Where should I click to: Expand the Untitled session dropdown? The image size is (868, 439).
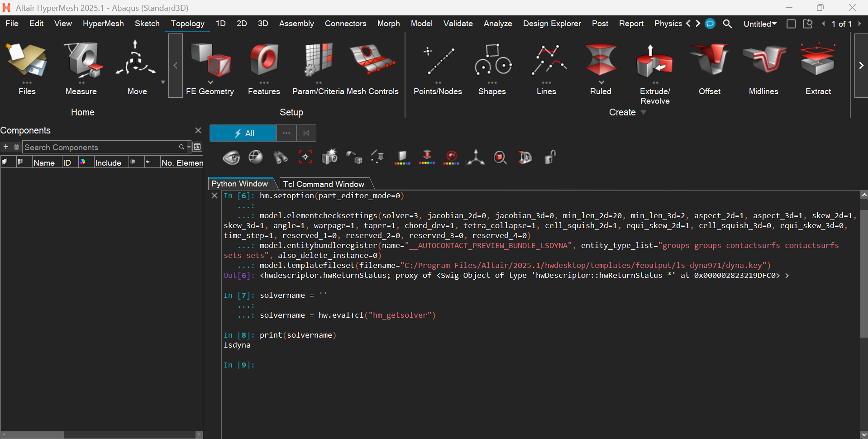click(x=760, y=24)
